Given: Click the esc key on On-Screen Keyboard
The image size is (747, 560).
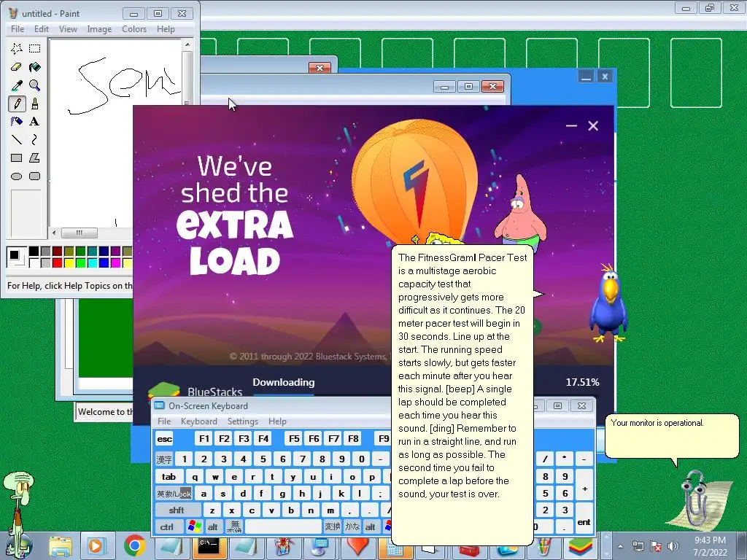Looking at the screenshot, I should pyautogui.click(x=164, y=439).
